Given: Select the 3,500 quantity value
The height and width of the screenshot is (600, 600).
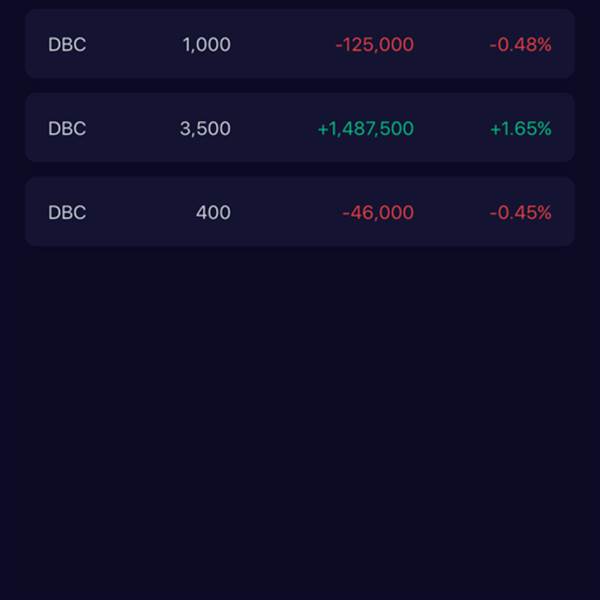Looking at the screenshot, I should (205, 128).
